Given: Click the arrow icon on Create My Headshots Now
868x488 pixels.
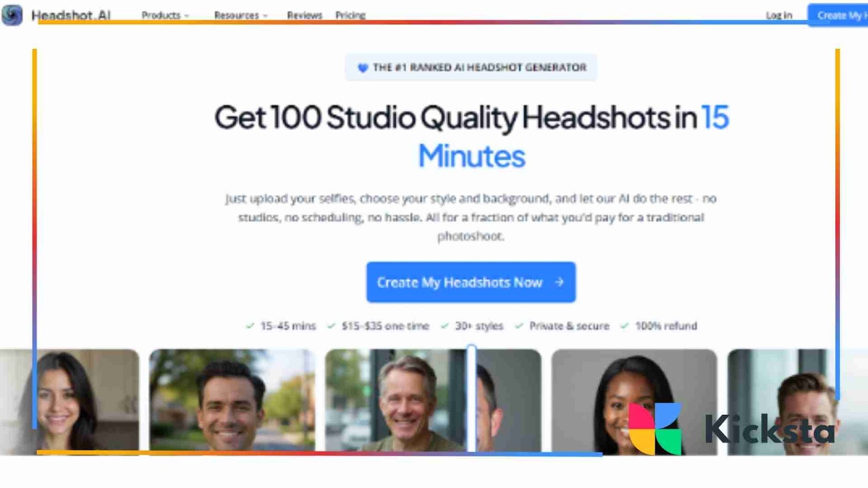Looking at the screenshot, I should [559, 282].
